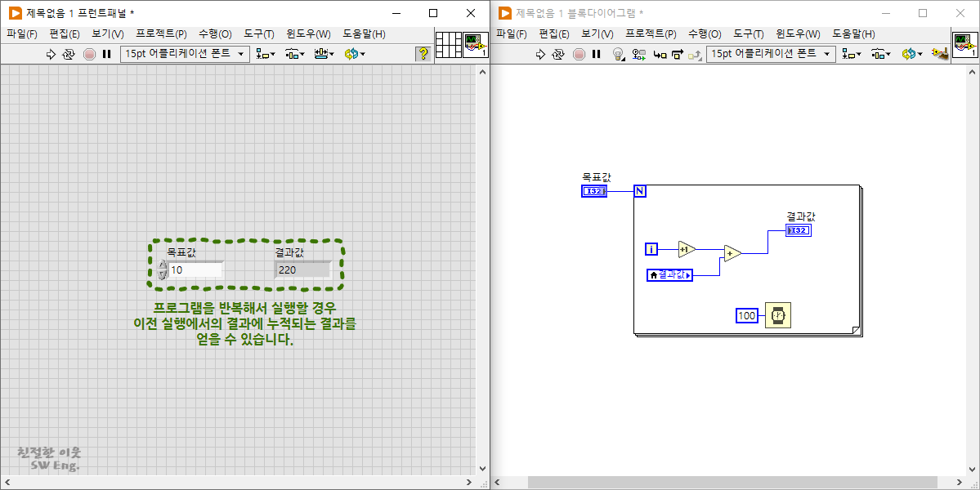Viewport: 980px width, 490px height.
Task: Open font dropdown in block diagram toolbar
Action: tap(772, 54)
